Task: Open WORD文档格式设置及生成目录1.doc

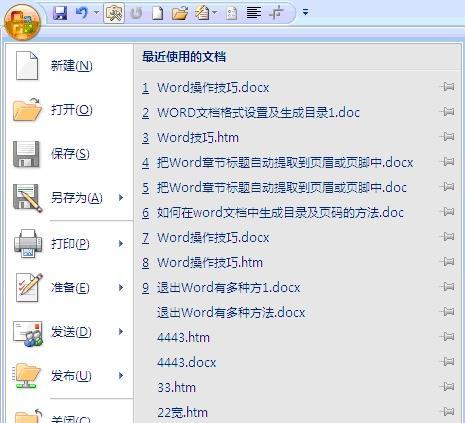Action: point(251,113)
